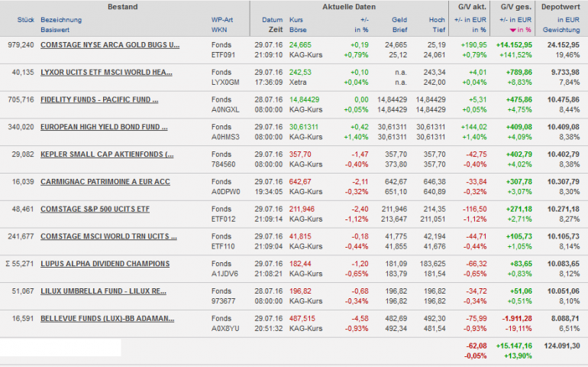
Task: Click LUPUS ALPHA DIVIDEND CHAMPIONS link
Action: [x=105, y=263]
